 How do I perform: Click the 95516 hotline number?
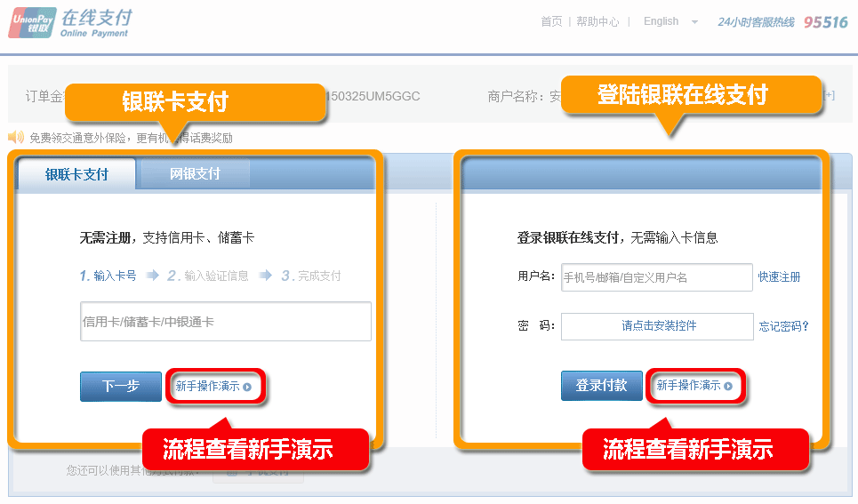(825, 22)
